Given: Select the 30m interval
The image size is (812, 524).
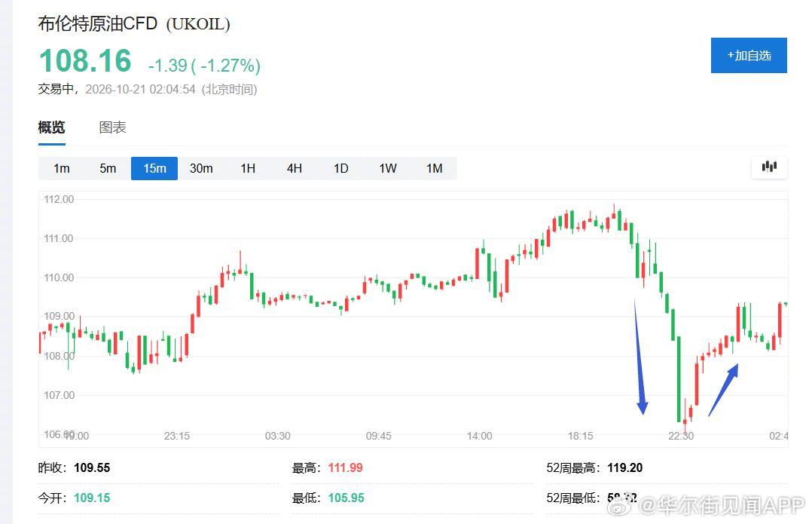Looking at the screenshot, I should (x=201, y=168).
